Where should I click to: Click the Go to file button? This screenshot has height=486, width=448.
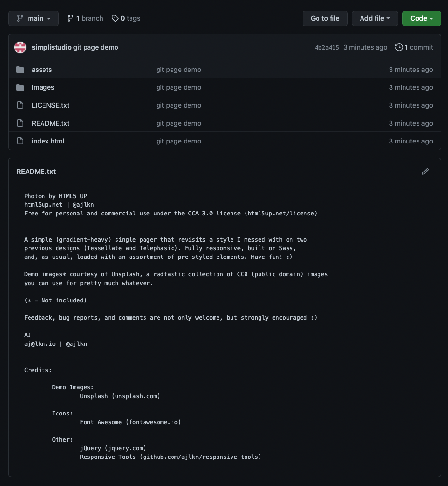pos(325,18)
